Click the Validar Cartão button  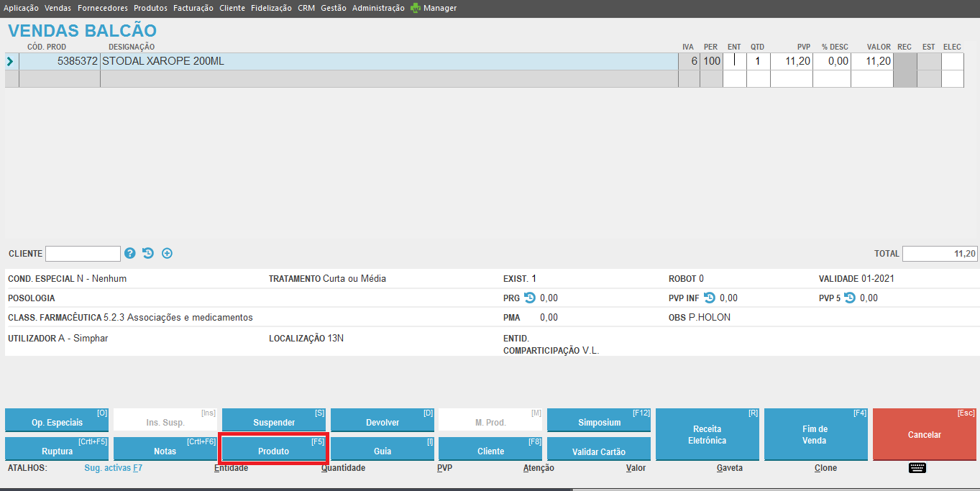pyautogui.click(x=598, y=451)
